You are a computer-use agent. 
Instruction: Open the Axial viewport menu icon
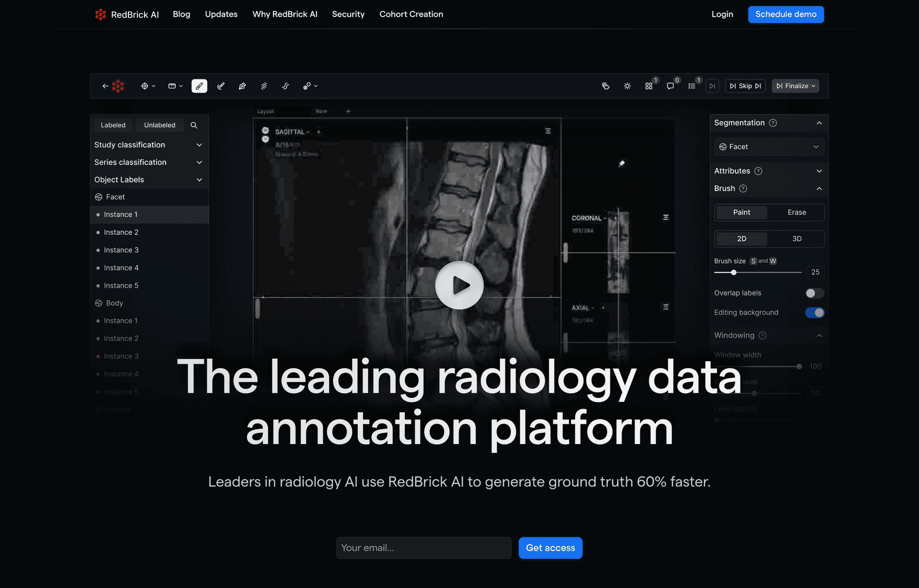(x=666, y=307)
